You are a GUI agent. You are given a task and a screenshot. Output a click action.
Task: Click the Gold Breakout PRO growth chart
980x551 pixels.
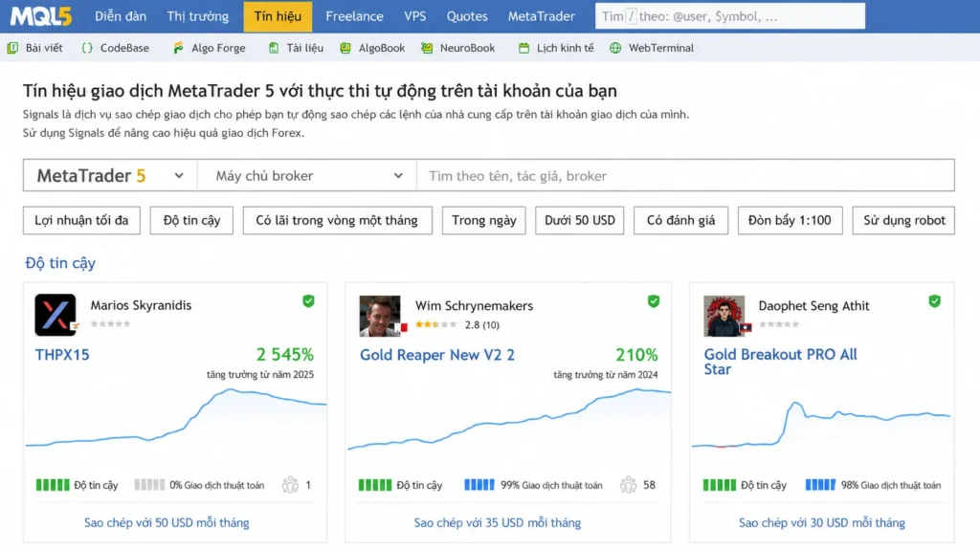(821, 424)
